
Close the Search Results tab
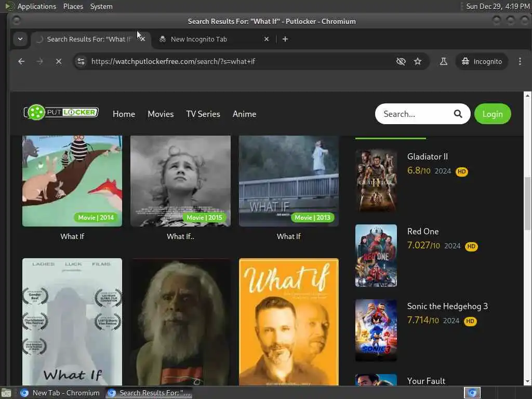coord(143,39)
